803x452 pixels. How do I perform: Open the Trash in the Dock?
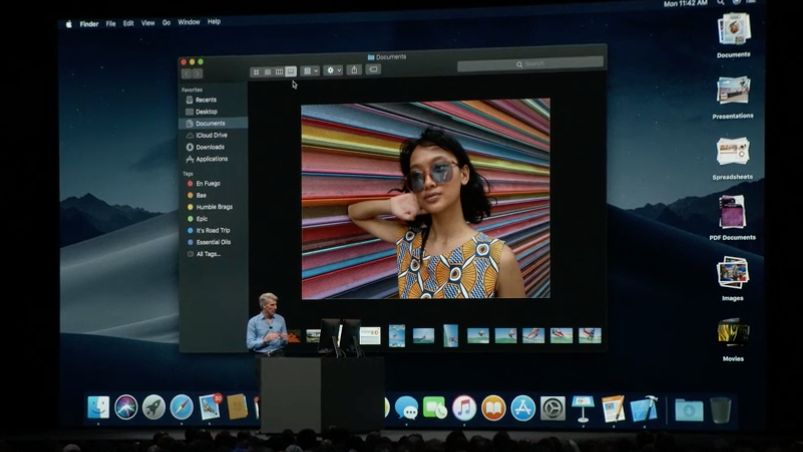pos(721,410)
